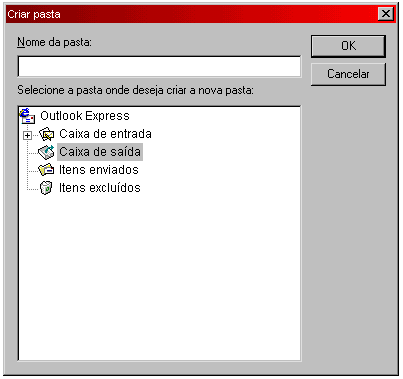
Task: Click the Outlook Express root icon
Action: pyautogui.click(x=27, y=116)
